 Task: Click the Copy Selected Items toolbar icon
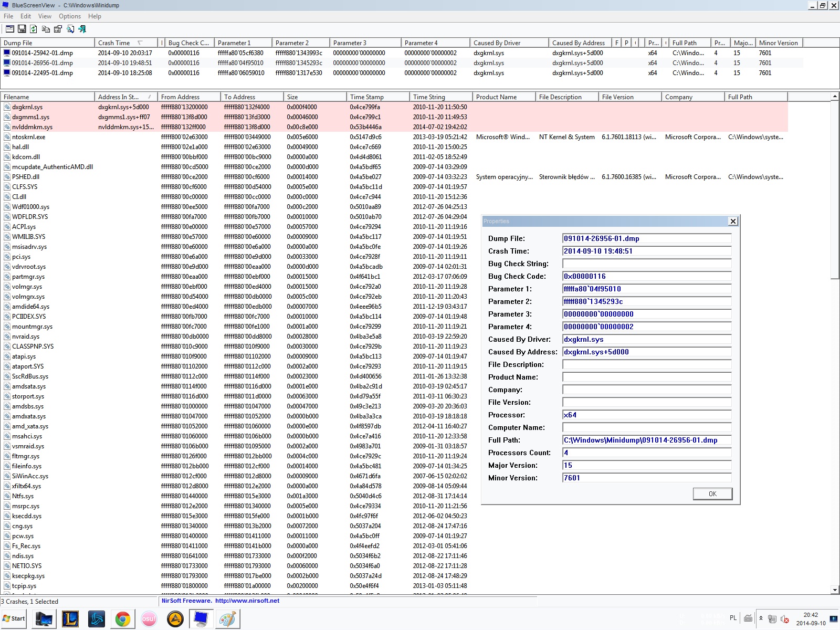coord(46,29)
